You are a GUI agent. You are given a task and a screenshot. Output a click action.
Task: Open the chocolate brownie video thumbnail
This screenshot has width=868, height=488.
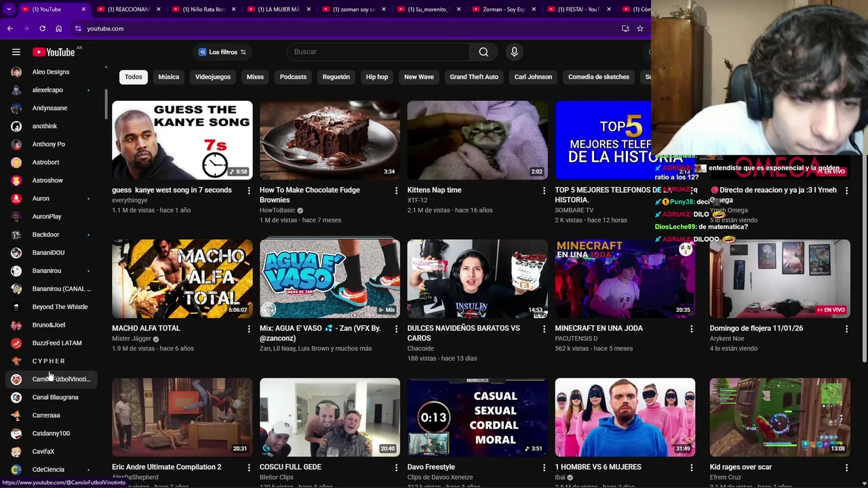(x=330, y=140)
